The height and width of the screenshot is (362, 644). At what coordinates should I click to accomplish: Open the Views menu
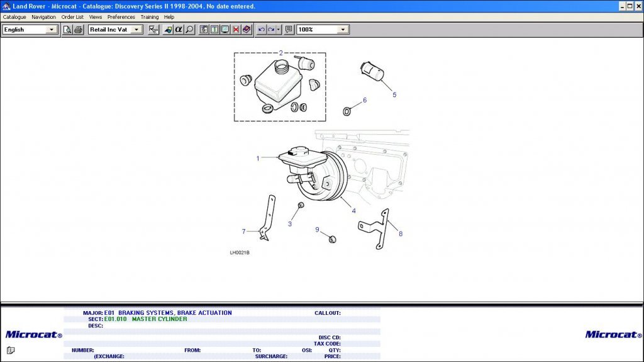(x=96, y=17)
